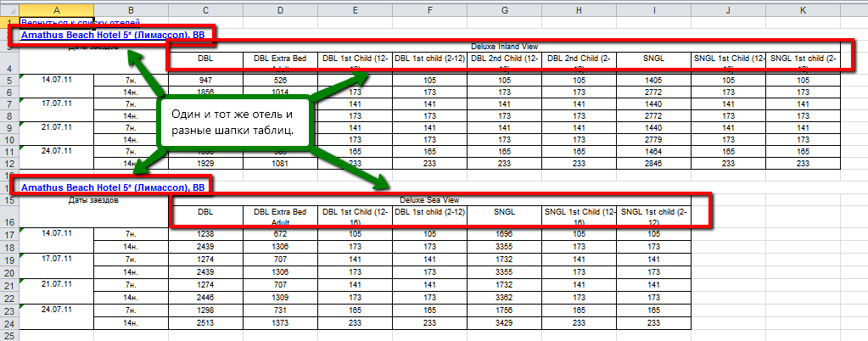Select column K header
Screen dimensions: 868x341
[x=804, y=10]
